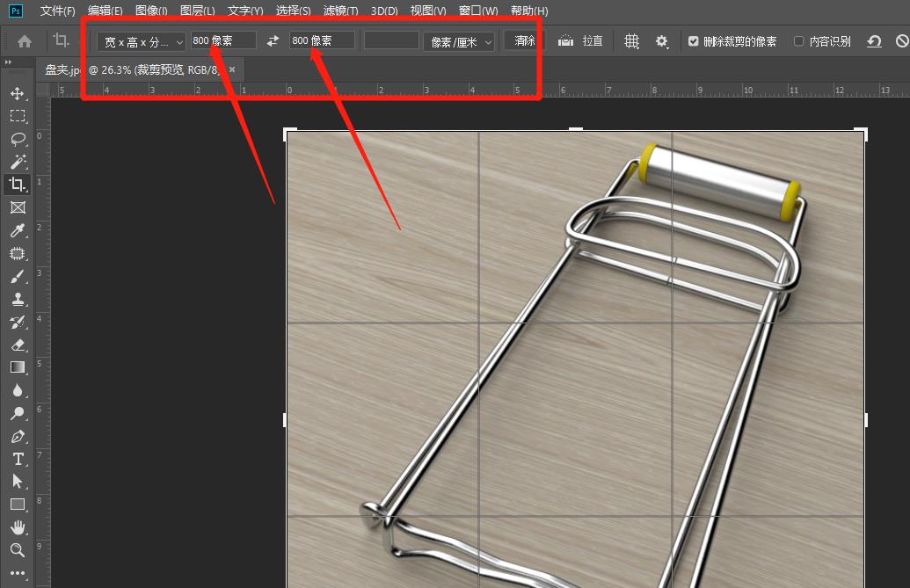Open the Type menu
910x588 pixels.
coord(245,11)
